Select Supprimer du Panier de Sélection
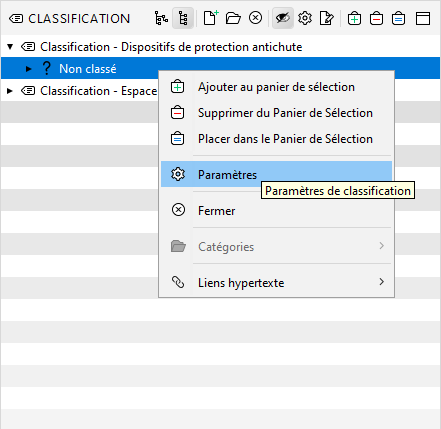This screenshot has width=441, height=429. point(276,113)
